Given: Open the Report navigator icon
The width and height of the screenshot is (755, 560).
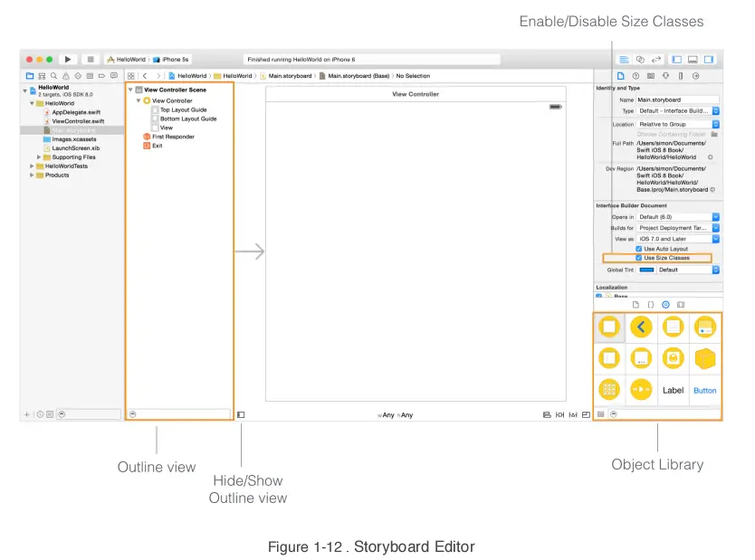Looking at the screenshot, I should click(x=114, y=75).
